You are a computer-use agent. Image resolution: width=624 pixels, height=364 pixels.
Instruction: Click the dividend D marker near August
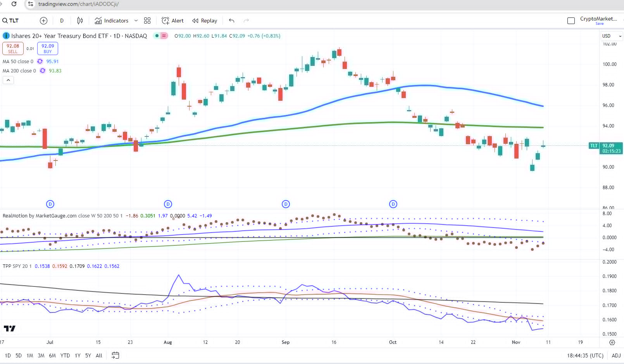tap(168, 204)
